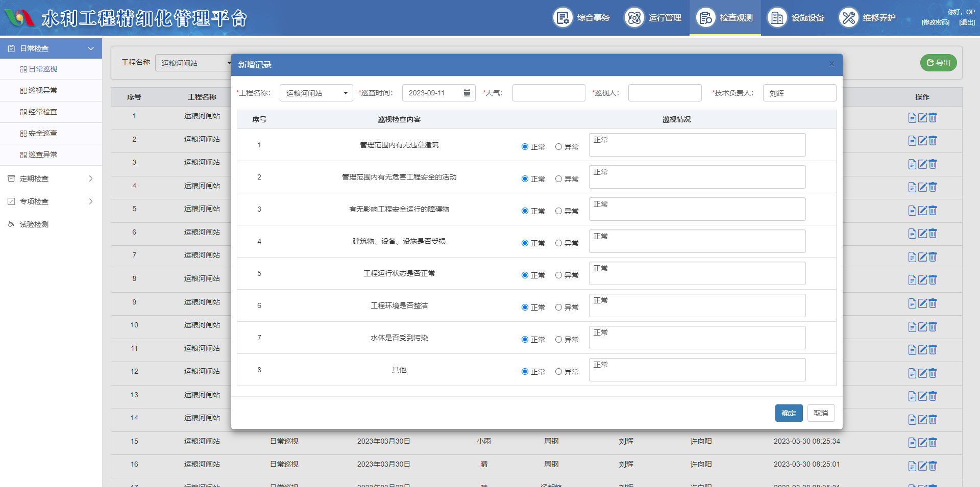The image size is (980, 487).
Task: Select 正常 radio for 水体是否受到污染
Action: pyautogui.click(x=525, y=340)
